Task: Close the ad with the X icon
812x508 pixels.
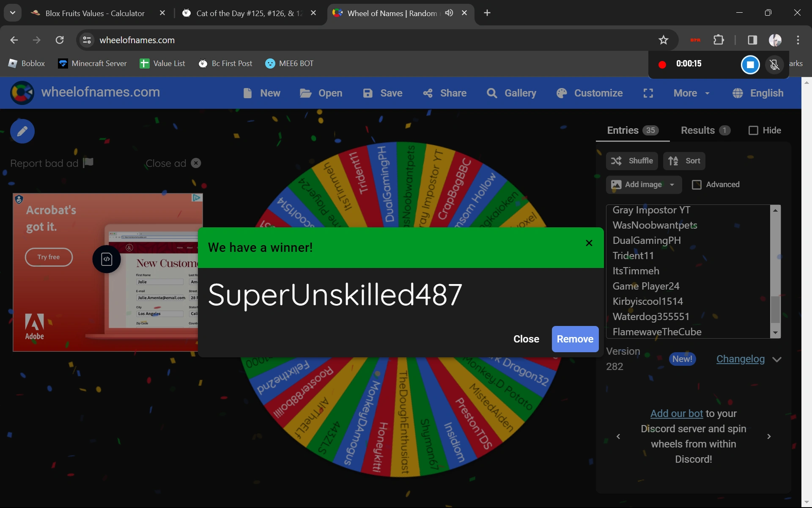Action: click(196, 163)
